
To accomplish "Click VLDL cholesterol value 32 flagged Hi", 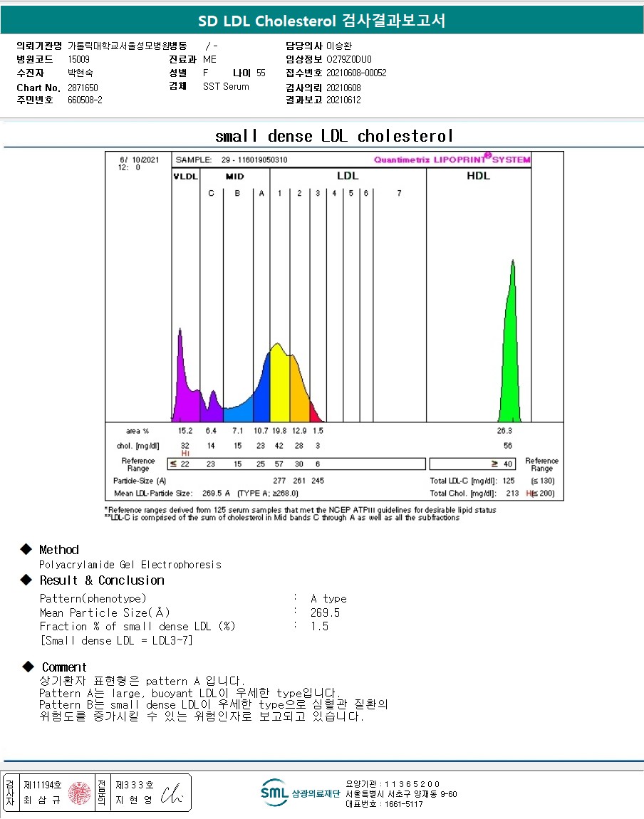I will point(185,446).
